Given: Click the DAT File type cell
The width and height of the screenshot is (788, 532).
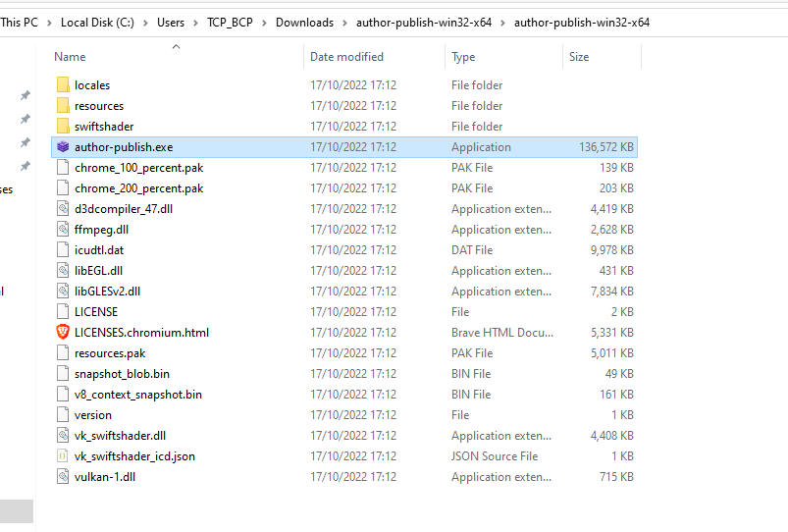Looking at the screenshot, I should 472,250.
